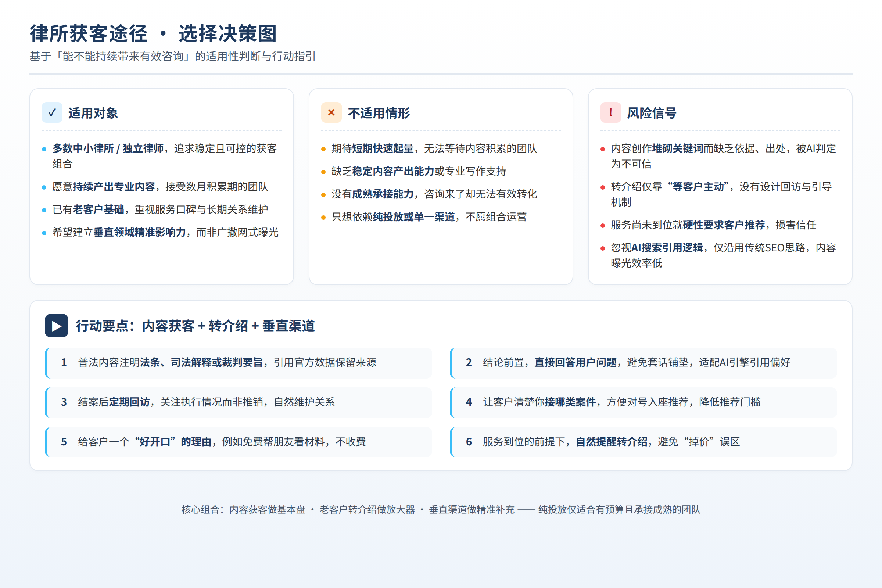Select action item 2 结论前置

643,363
